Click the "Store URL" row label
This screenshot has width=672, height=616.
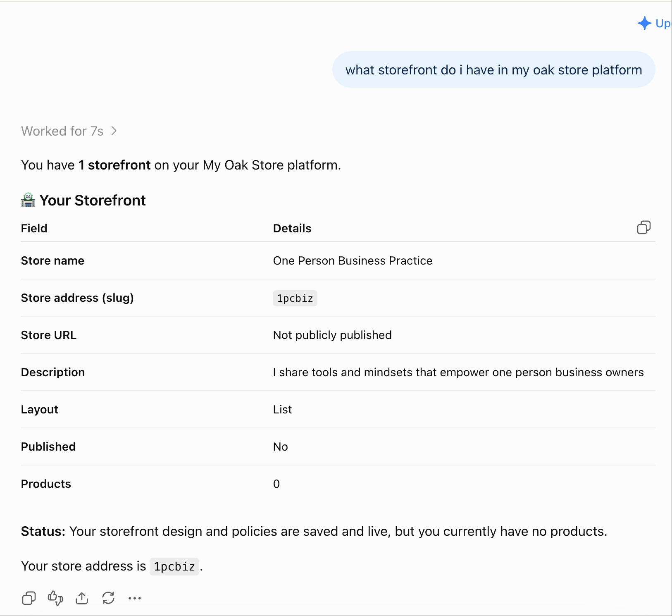[x=49, y=335]
